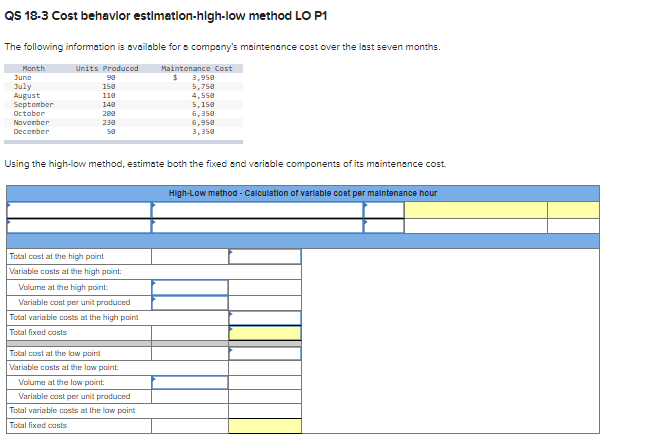Click the 'November' month row label
This screenshot has height=445, width=655.
click(x=31, y=123)
